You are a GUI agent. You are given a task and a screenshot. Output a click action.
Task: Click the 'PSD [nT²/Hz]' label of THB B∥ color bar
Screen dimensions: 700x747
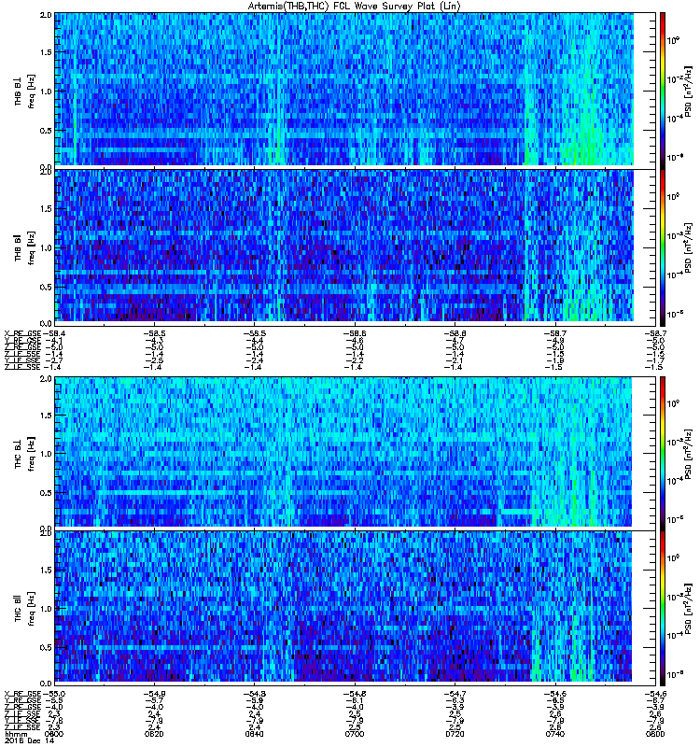click(688, 247)
